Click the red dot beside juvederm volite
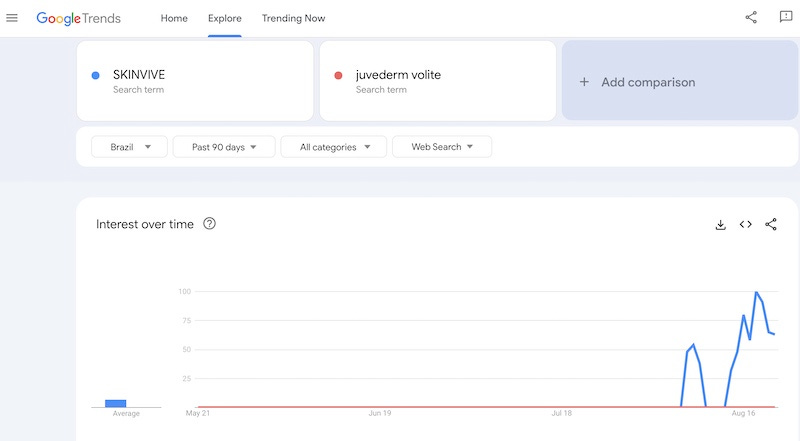This screenshot has height=441, width=800. click(338, 76)
